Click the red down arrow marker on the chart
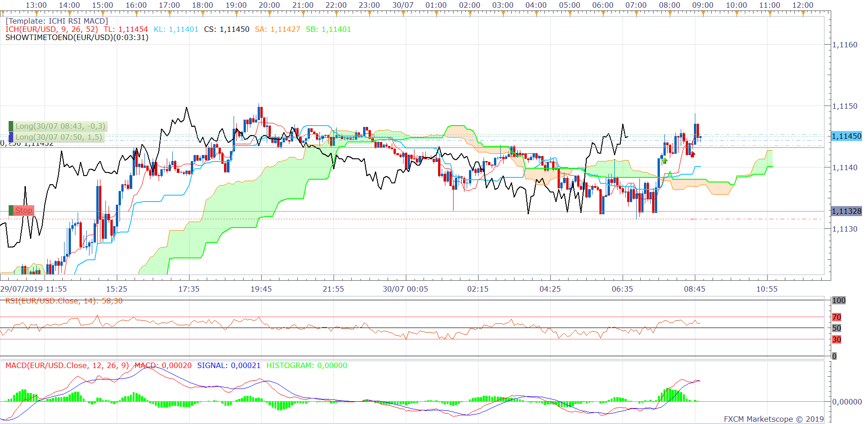This screenshot has height=424, width=868. [692, 154]
